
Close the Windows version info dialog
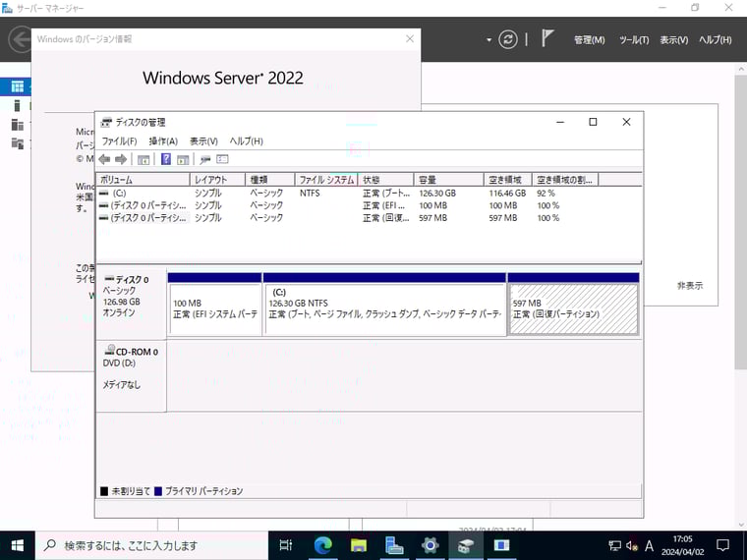tap(410, 39)
